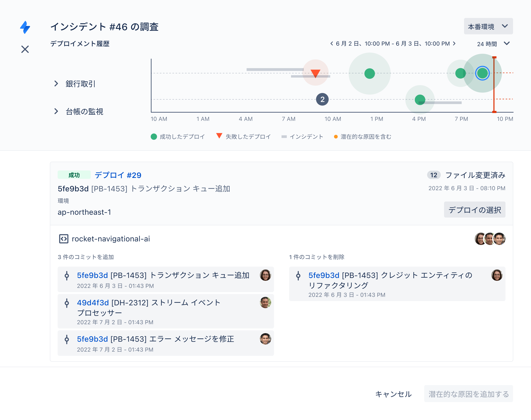Image resolution: width=531 pixels, height=420 pixels.
Task: Click the デプロイの選択 button
Action: (x=474, y=210)
